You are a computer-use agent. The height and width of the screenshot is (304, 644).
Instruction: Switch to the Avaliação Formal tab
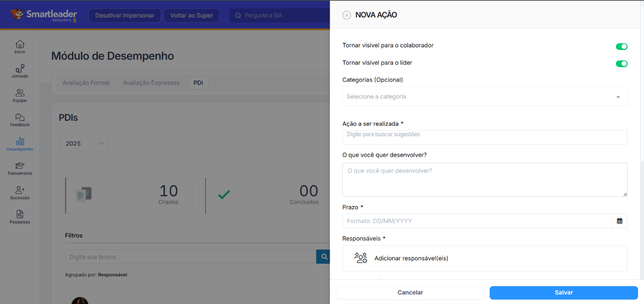point(86,83)
